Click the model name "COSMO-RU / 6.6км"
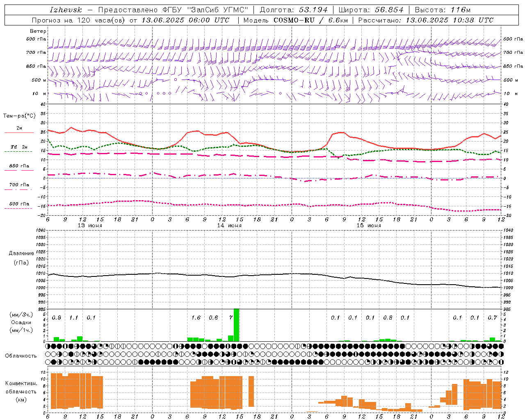 [311, 20]
